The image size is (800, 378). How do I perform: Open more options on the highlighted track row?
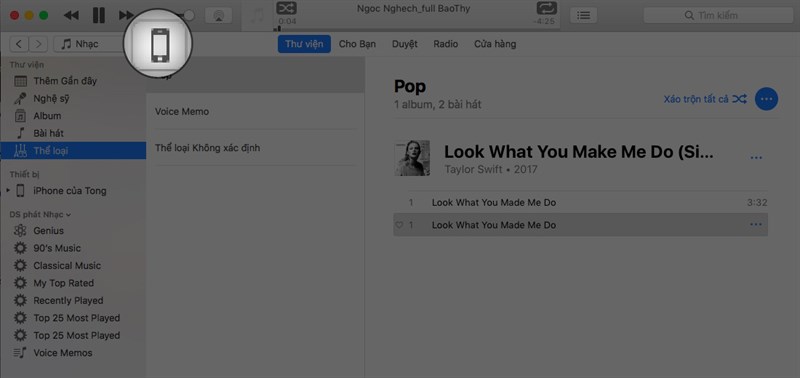coord(756,225)
